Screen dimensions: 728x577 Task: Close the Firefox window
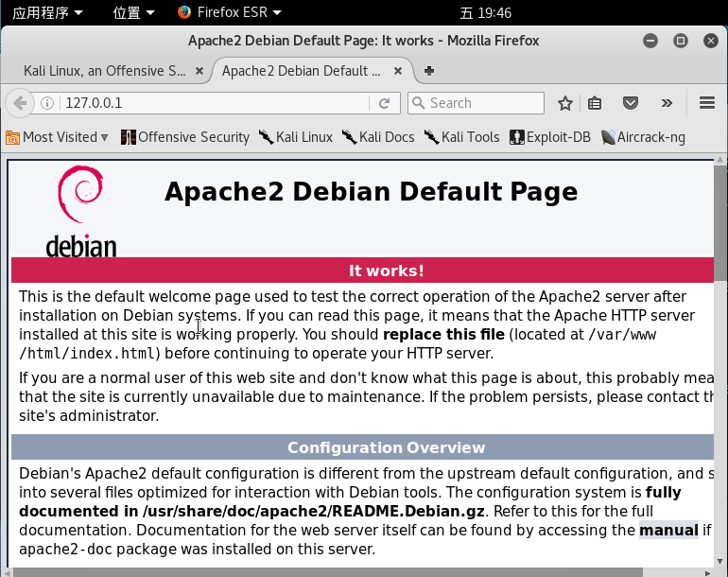click(x=710, y=41)
